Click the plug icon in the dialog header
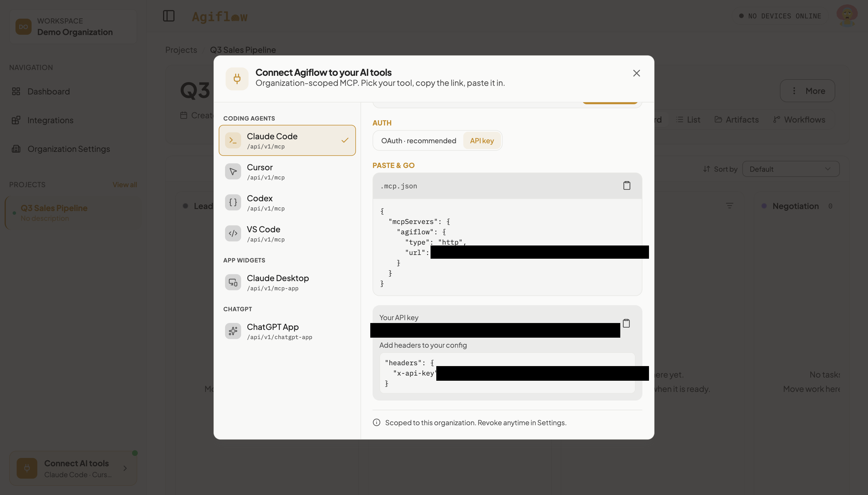Viewport: 868px width, 495px height. tap(237, 79)
